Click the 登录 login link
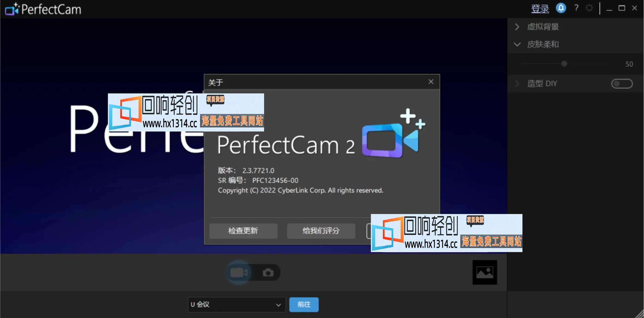 tap(540, 9)
